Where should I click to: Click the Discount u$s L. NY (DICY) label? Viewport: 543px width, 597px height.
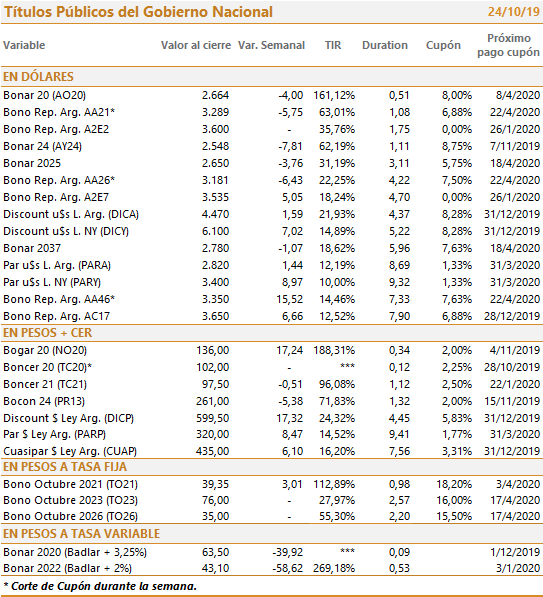coord(66,231)
